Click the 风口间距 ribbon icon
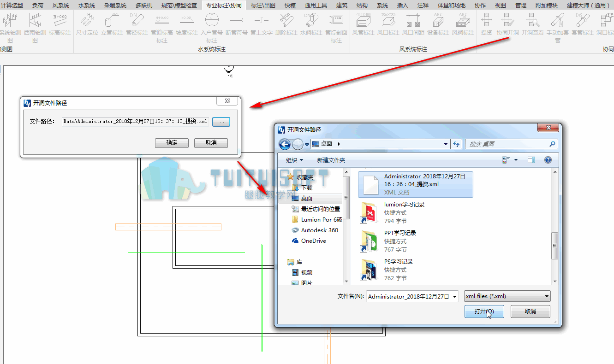 [413, 24]
